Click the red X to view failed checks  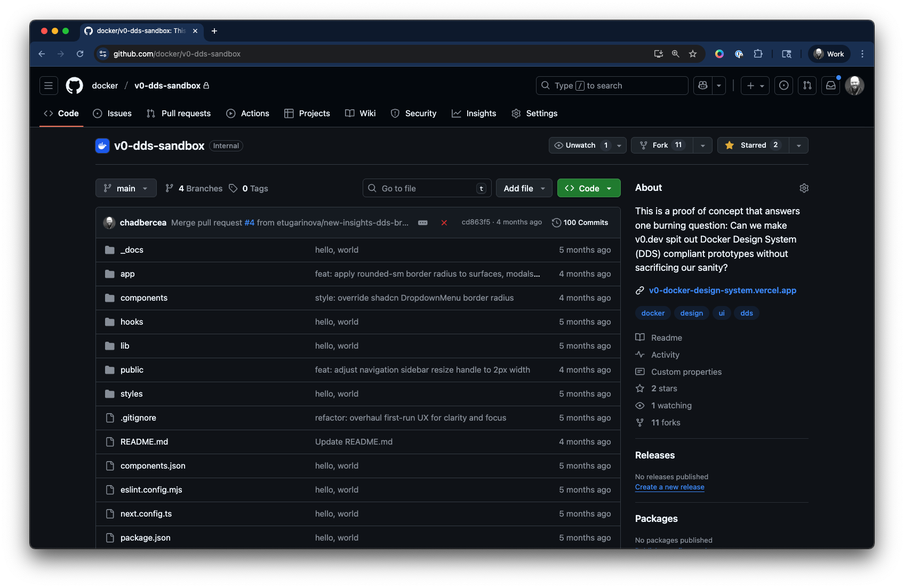(444, 223)
